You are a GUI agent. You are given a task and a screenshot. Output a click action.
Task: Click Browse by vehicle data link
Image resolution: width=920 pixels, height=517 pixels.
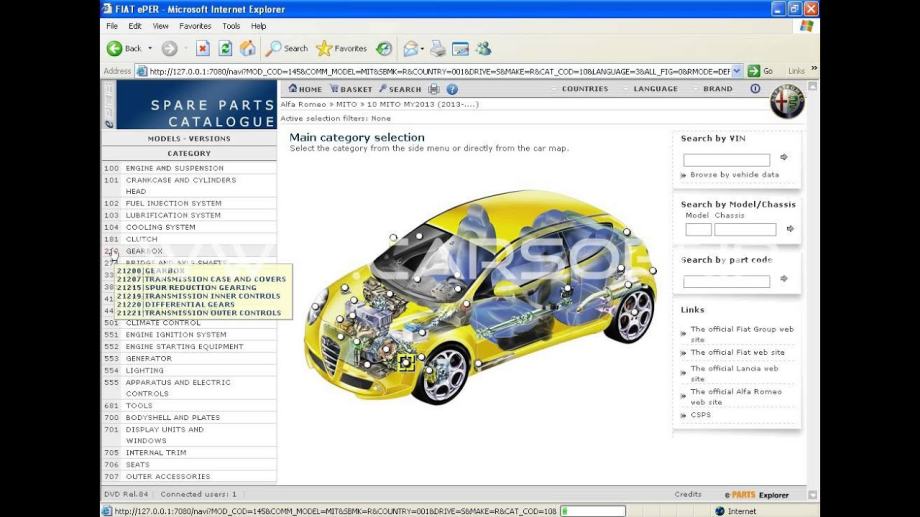point(734,175)
